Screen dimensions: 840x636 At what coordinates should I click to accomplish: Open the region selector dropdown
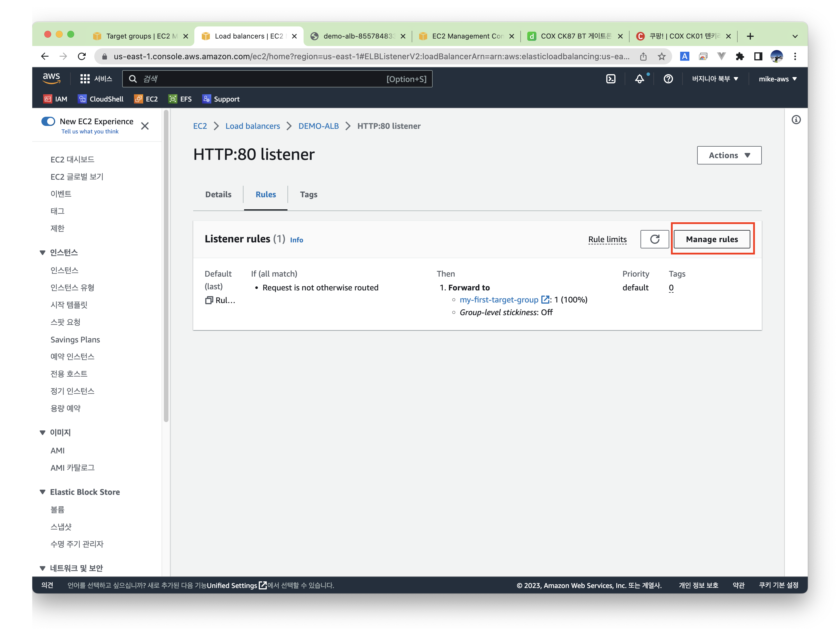pos(715,79)
